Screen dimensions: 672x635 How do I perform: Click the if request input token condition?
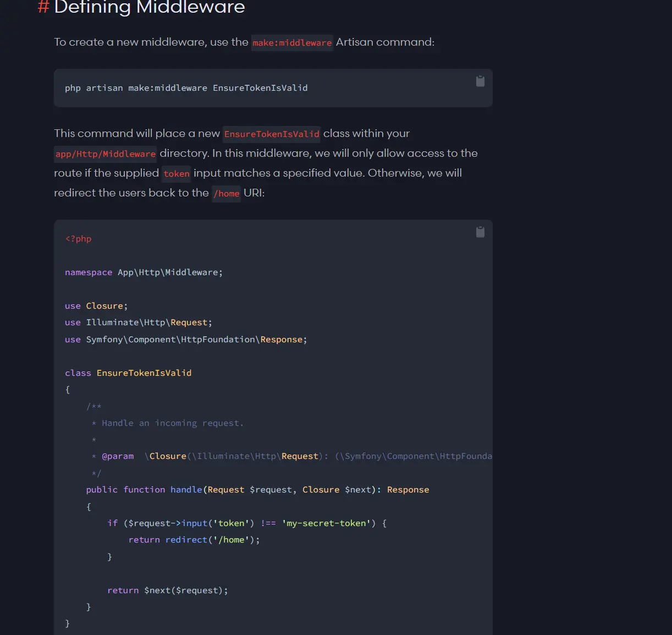pos(247,523)
